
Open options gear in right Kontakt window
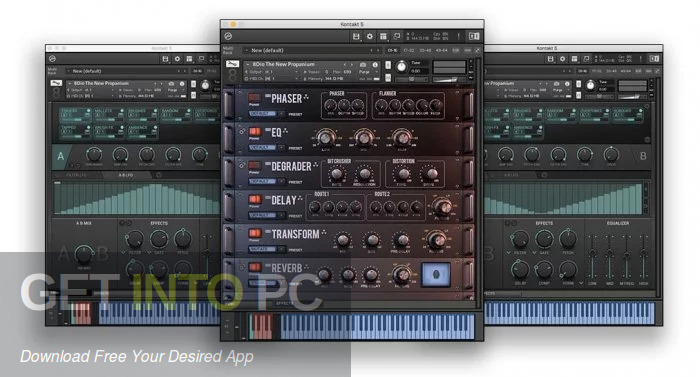(x=562, y=59)
